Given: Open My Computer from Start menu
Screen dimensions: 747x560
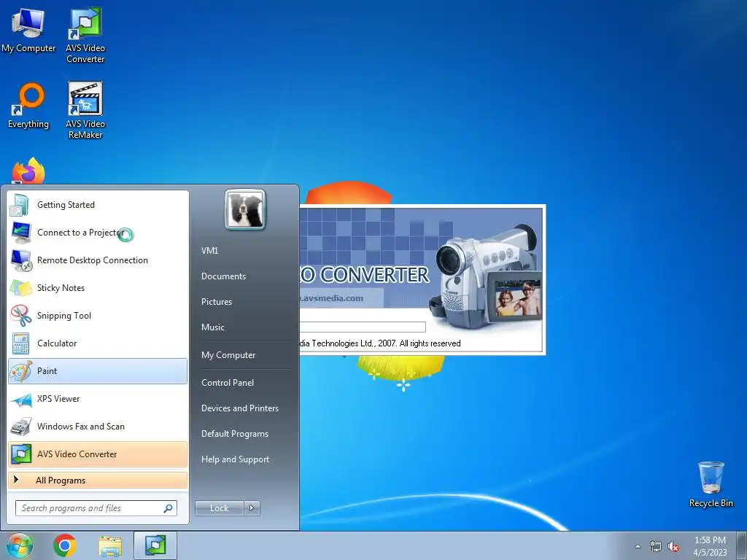Looking at the screenshot, I should [x=228, y=355].
